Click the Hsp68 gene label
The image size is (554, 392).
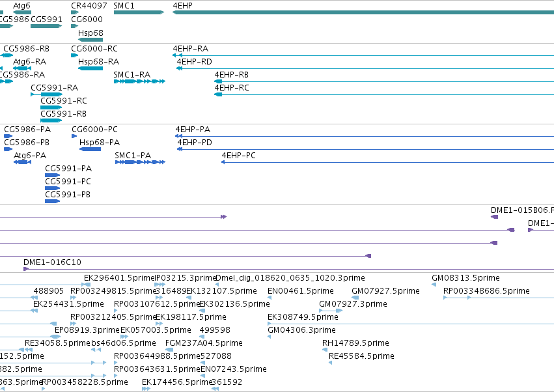point(90,33)
